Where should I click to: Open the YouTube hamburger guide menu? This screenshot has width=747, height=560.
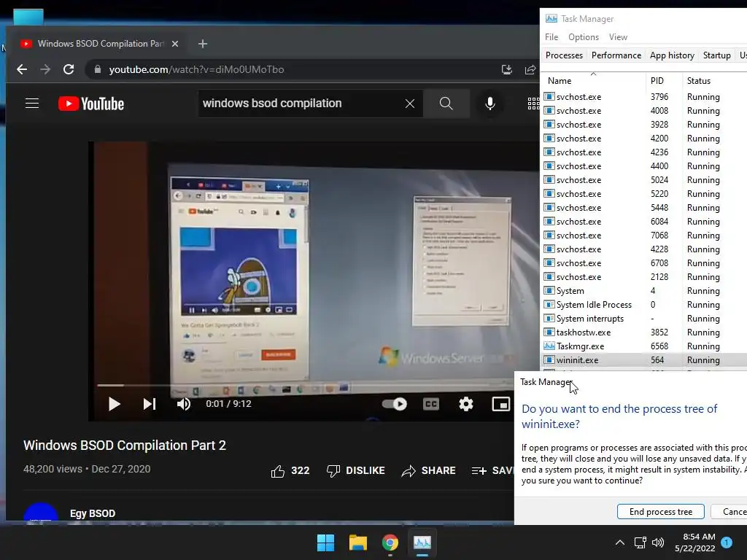[32, 104]
